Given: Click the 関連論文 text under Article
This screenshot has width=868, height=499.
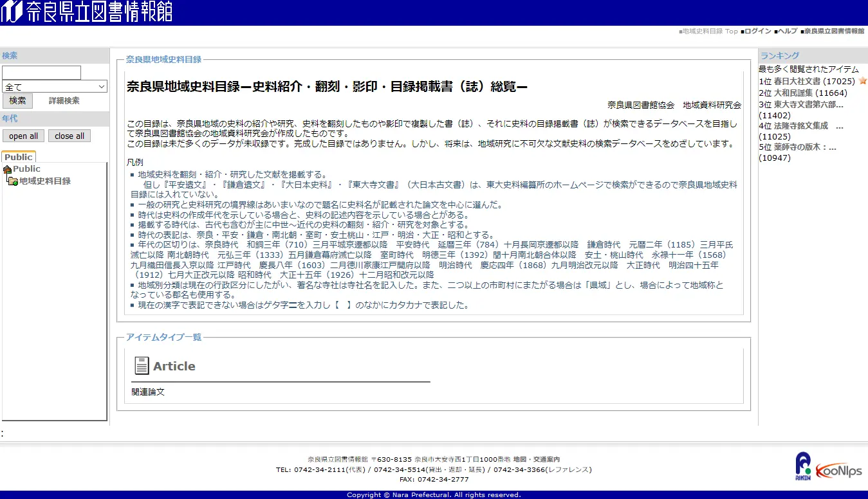Looking at the screenshot, I should (x=148, y=391).
